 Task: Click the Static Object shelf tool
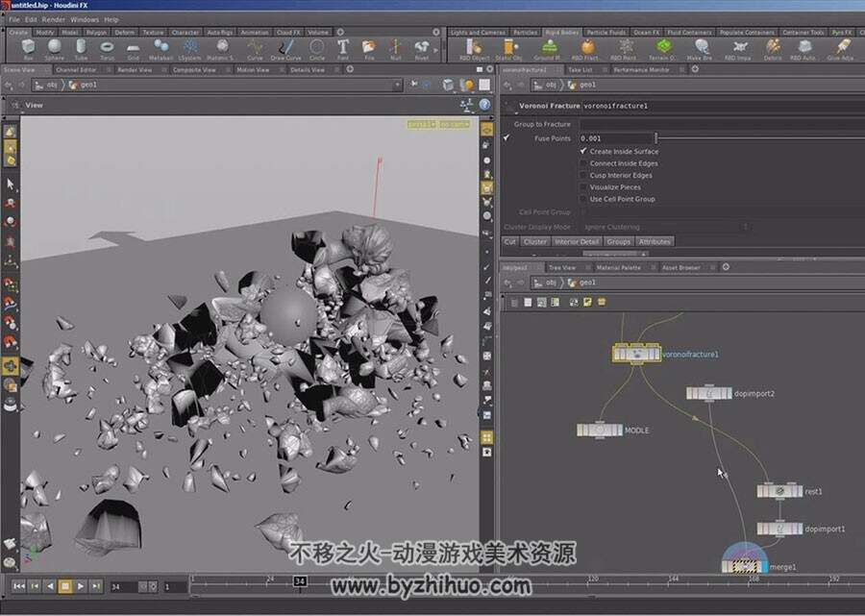coord(508,49)
